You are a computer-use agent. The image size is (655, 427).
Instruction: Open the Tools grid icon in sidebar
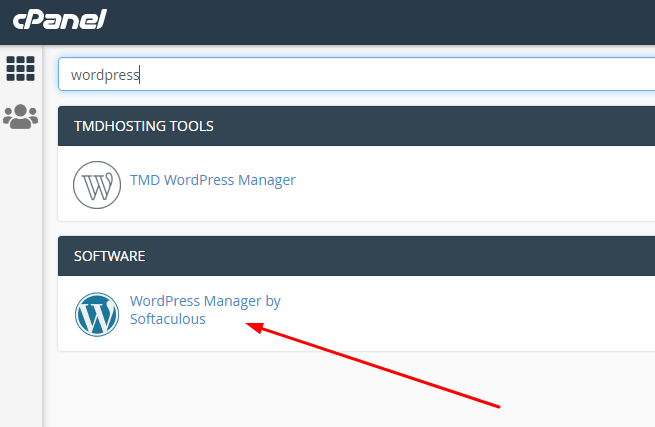(20, 68)
